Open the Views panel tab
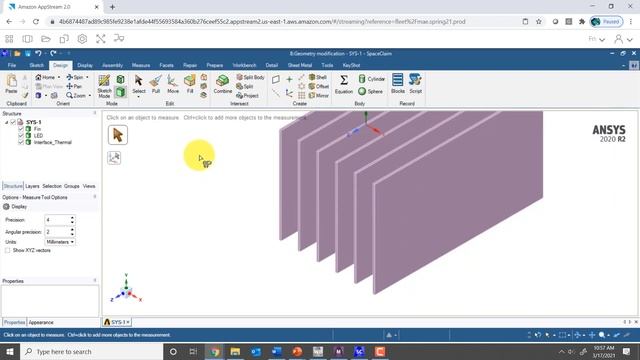640x360 pixels. pyautogui.click(x=89, y=186)
